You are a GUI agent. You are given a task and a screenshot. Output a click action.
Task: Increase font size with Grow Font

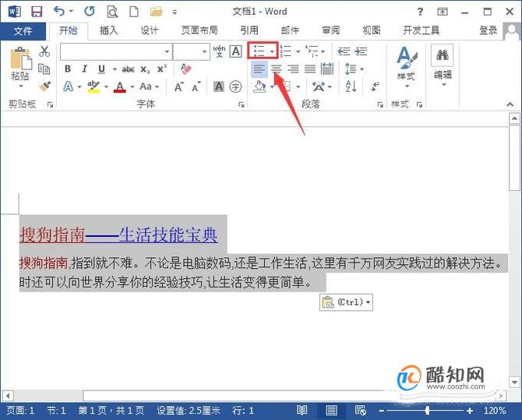tap(178, 87)
